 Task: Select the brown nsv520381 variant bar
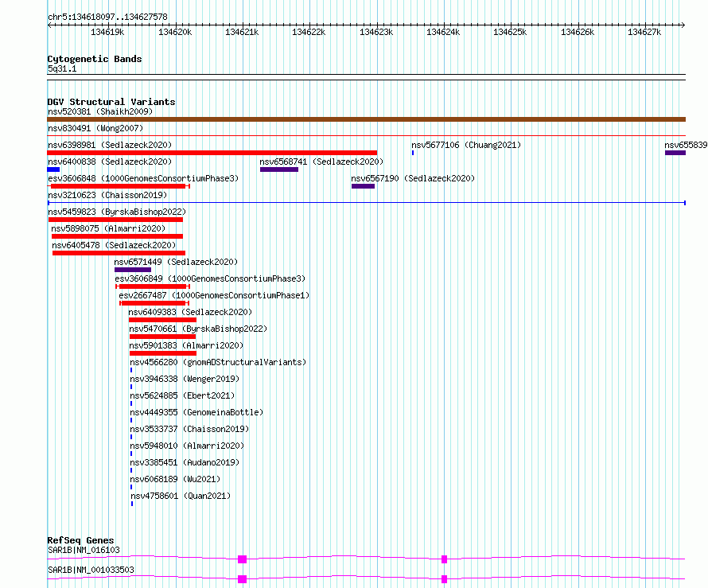click(366, 119)
